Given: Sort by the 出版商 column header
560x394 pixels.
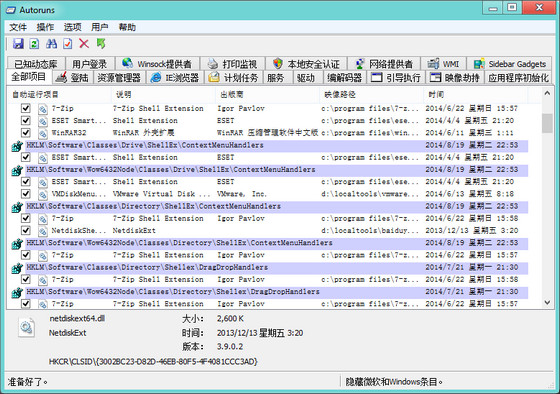Looking at the screenshot, I should 268,94.
